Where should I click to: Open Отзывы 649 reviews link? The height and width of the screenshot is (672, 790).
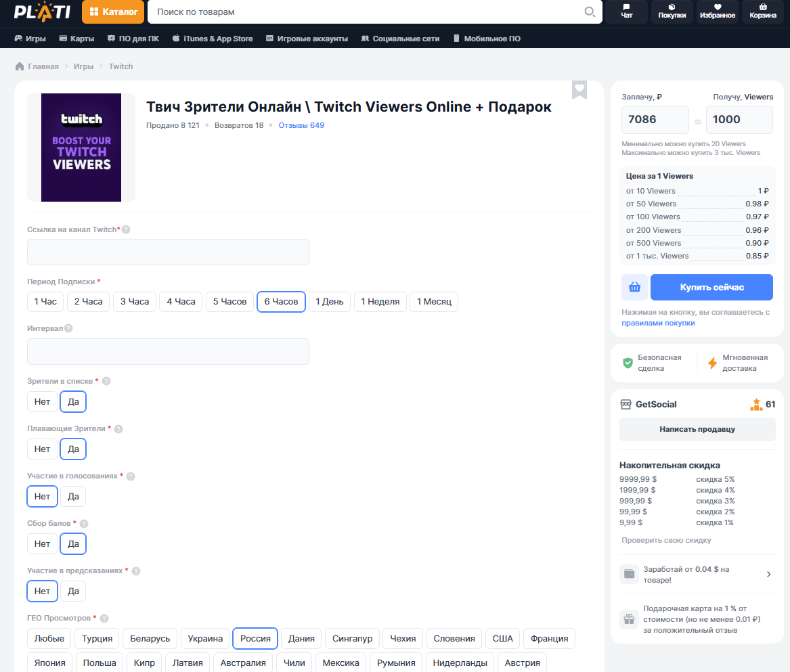pos(301,125)
